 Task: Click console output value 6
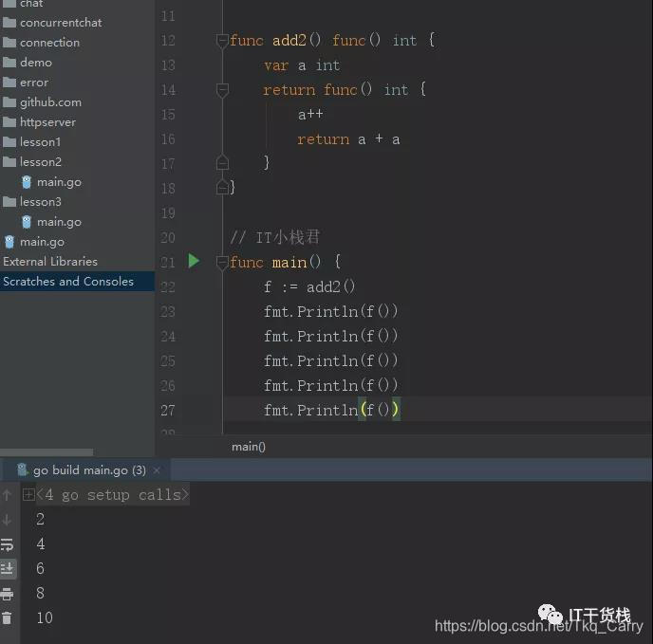pos(40,568)
